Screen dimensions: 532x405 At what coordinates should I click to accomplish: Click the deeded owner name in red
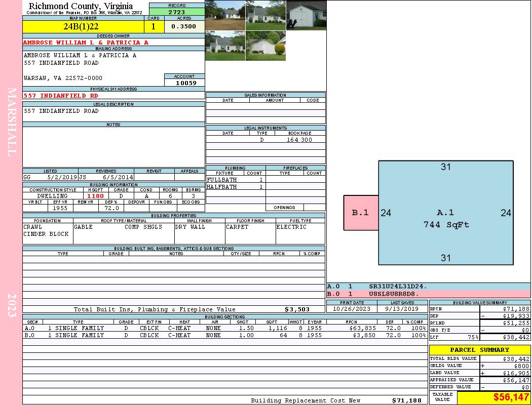pyautogui.click(x=86, y=43)
